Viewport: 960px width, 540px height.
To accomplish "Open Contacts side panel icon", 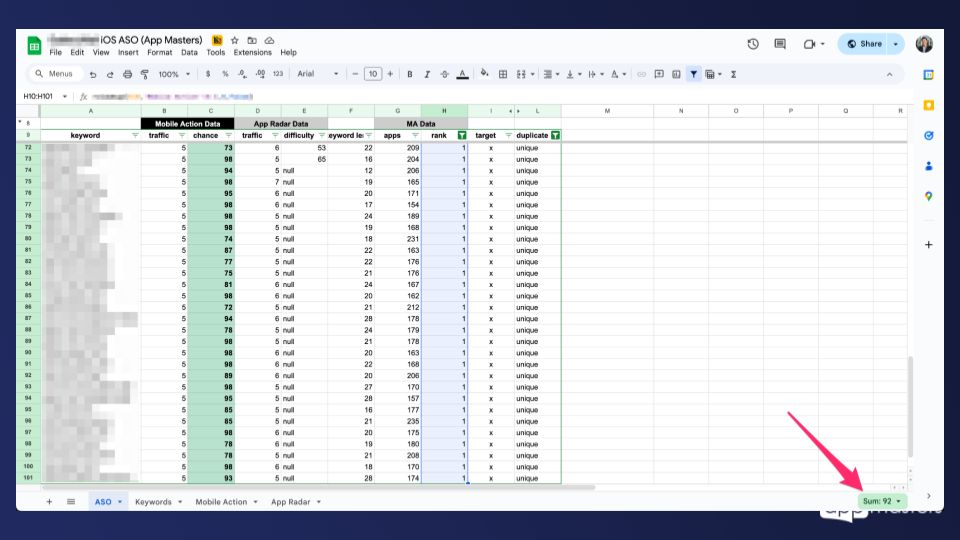I will click(x=929, y=166).
